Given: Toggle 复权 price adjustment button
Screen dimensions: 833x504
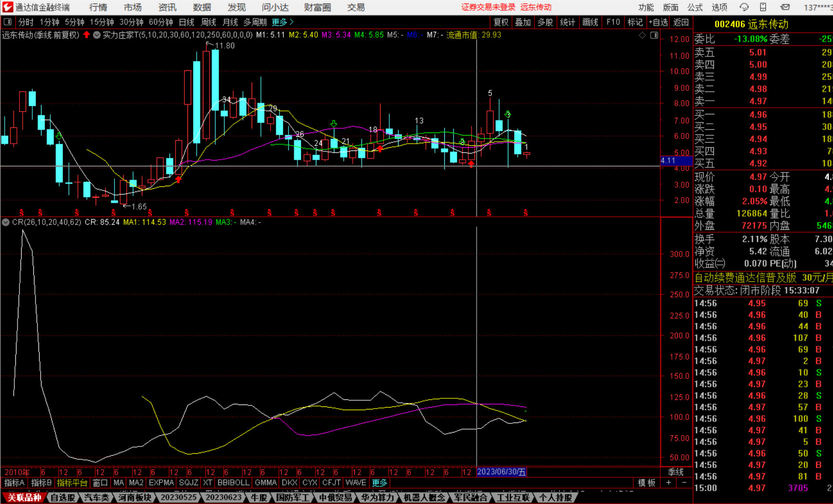Looking at the screenshot, I should point(501,22).
